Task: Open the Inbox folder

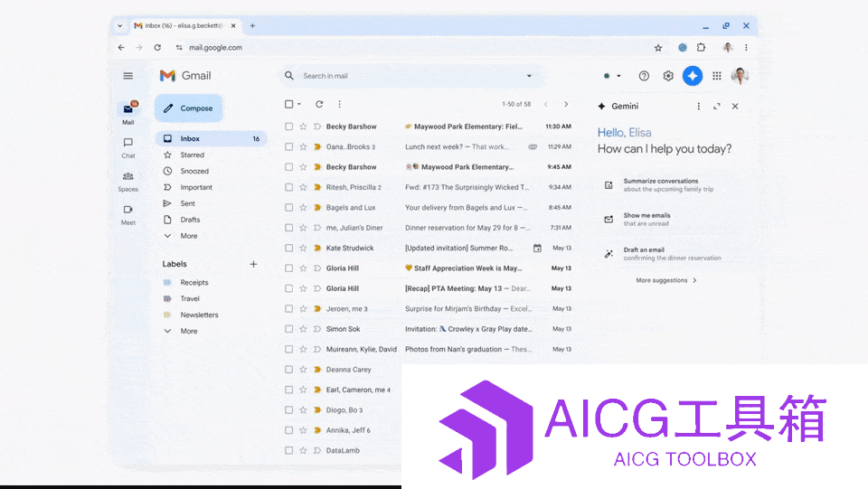Action: coord(211,138)
